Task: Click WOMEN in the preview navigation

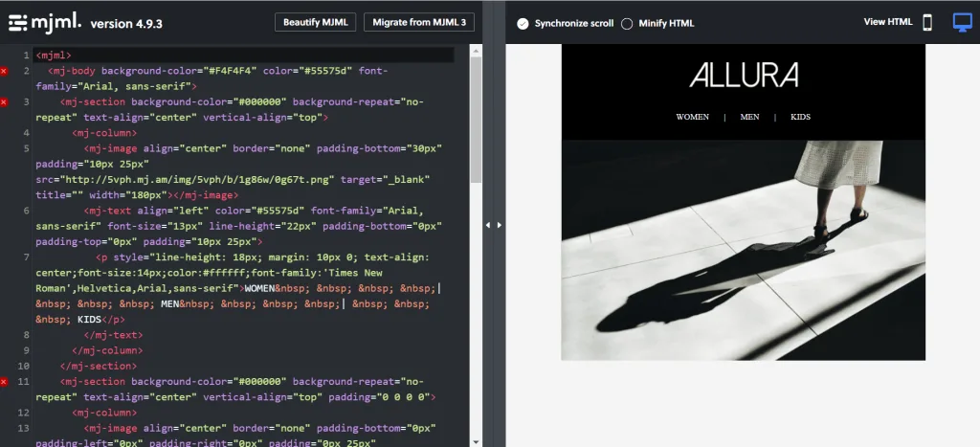Action: point(693,117)
